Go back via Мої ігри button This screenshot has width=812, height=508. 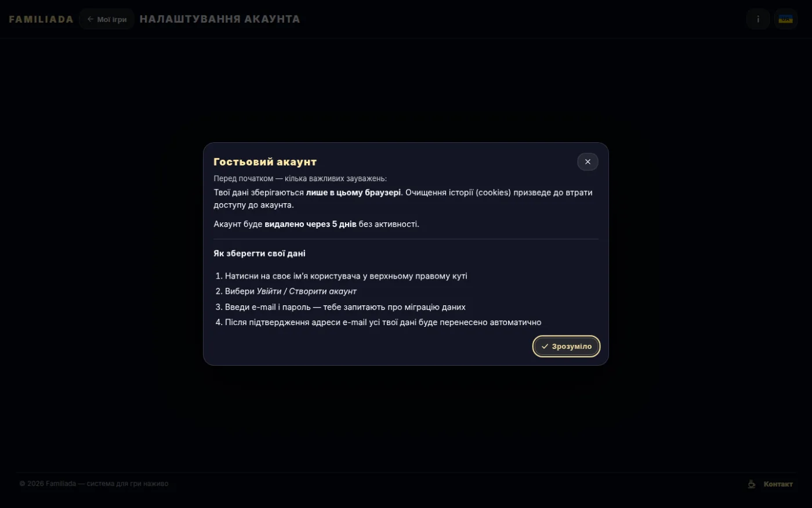107,19
